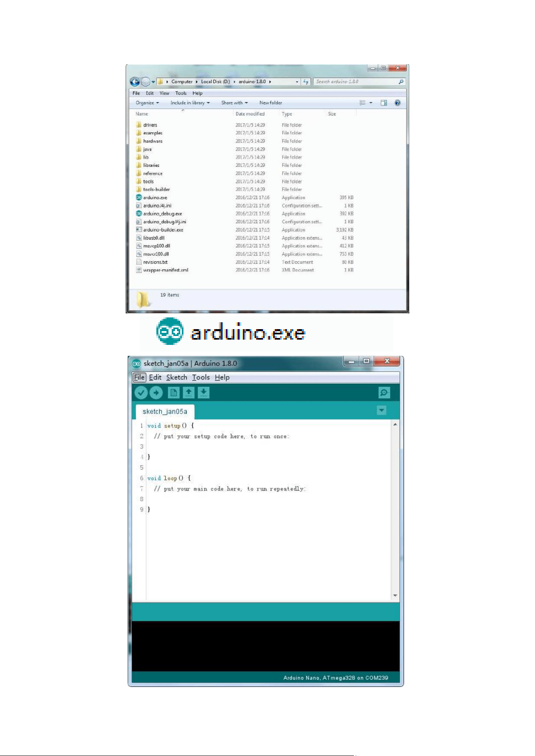Click arduino-1.8.0 in the address breadcrumb
Image resolution: width=535 pixels, height=756 pixels.
(252, 82)
